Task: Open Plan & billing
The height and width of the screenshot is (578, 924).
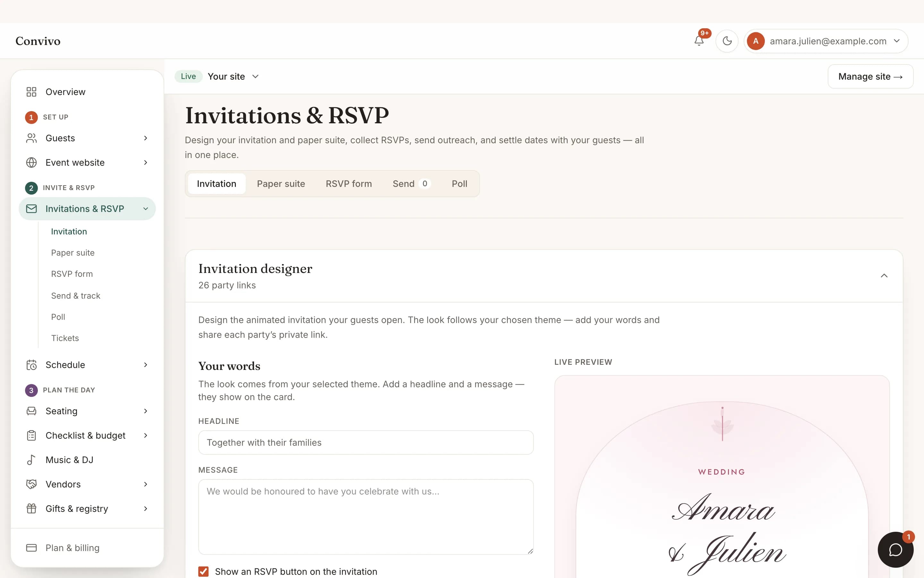Action: coord(87,548)
